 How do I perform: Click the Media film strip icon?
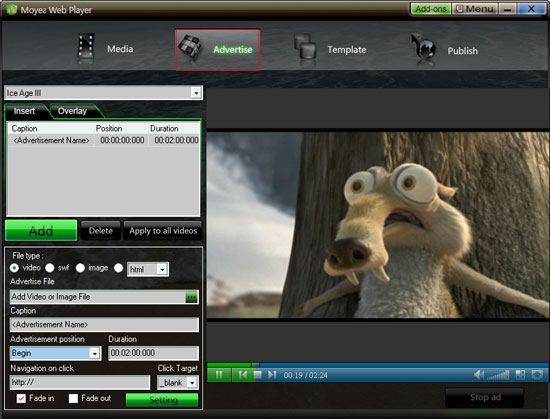(86, 48)
